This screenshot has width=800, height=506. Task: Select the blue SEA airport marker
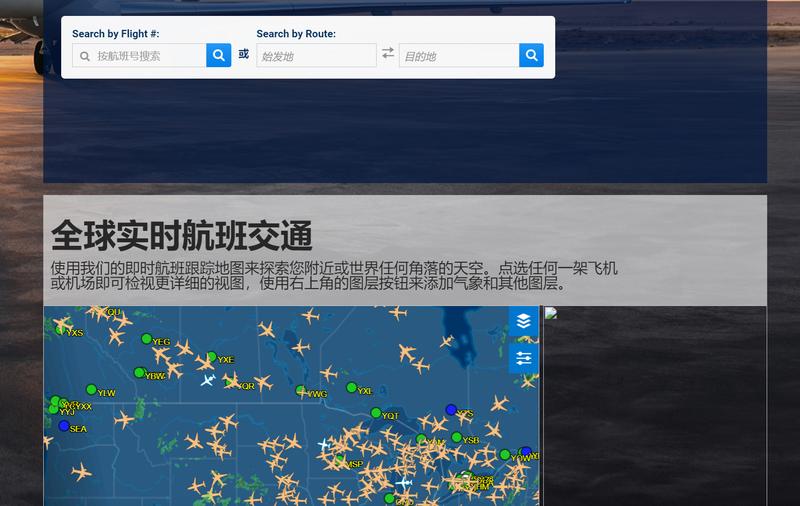click(x=64, y=425)
